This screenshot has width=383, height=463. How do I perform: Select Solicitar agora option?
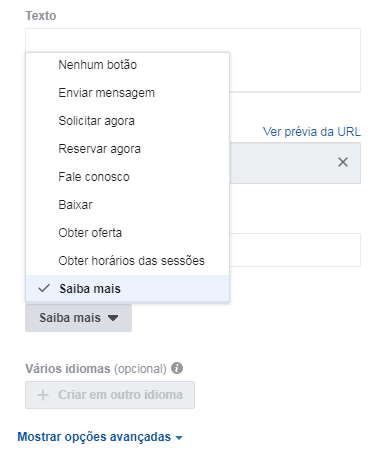point(127,121)
